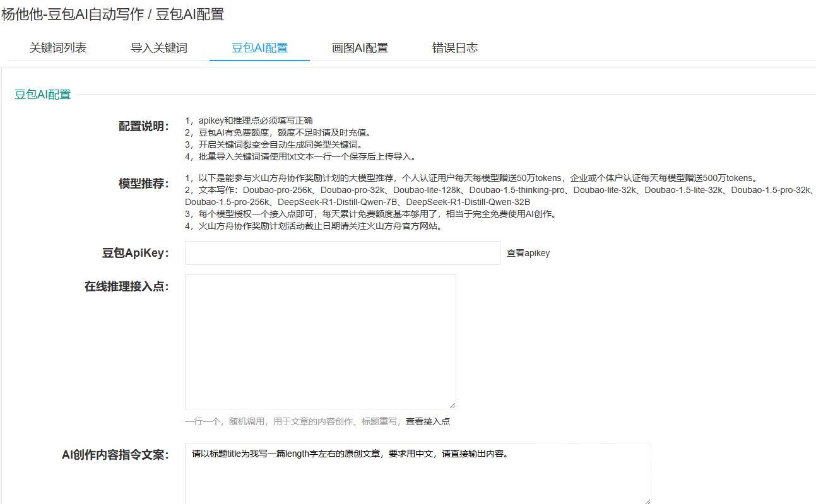Screen dimensions: 816x504
Task: Click the 豆包ApiKey input field
Action: tap(343, 253)
